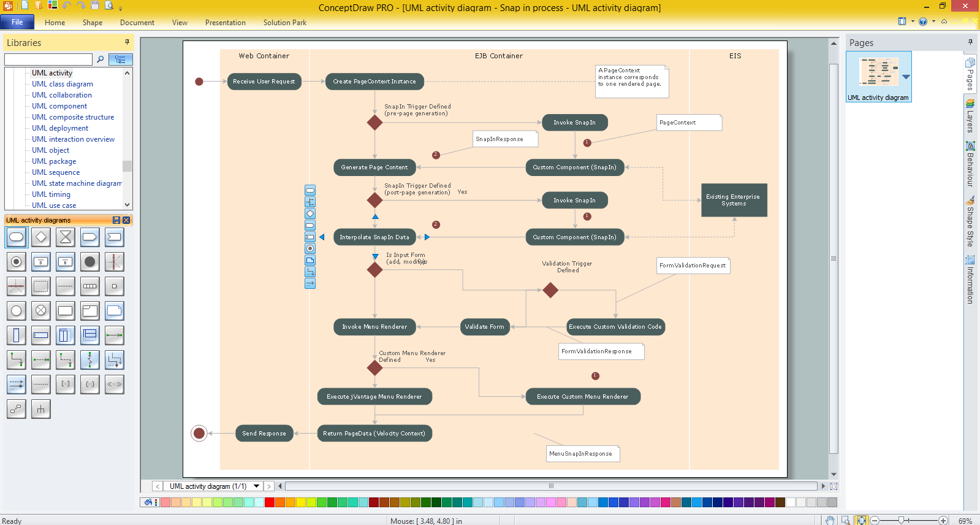This screenshot has width=980, height=525.
Task: Pin the Pages panel
Action: 970,42
